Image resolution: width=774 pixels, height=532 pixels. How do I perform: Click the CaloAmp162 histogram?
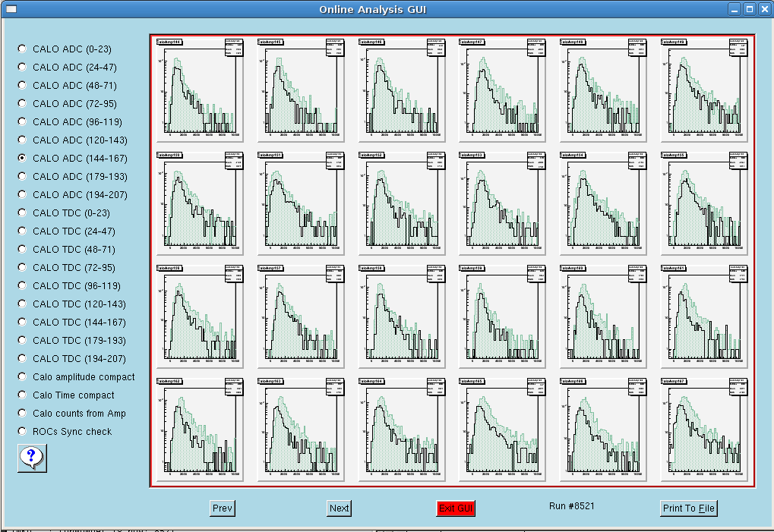200,430
